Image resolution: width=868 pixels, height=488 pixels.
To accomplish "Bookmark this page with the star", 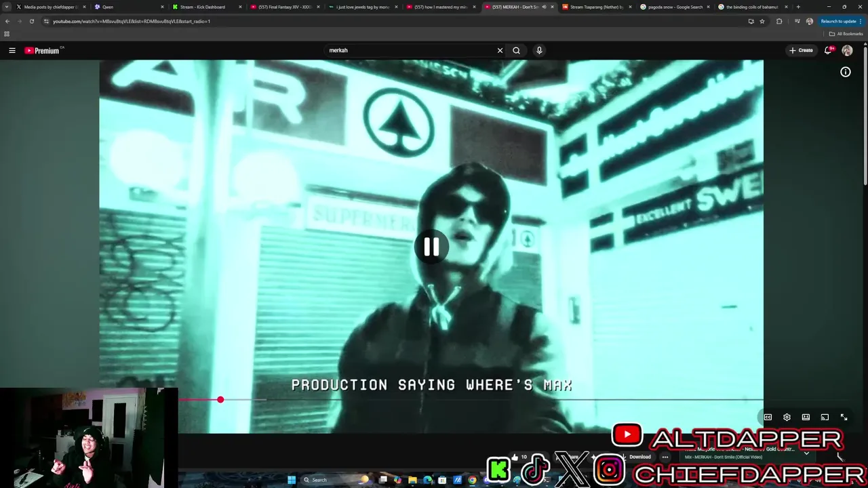I will click(762, 21).
